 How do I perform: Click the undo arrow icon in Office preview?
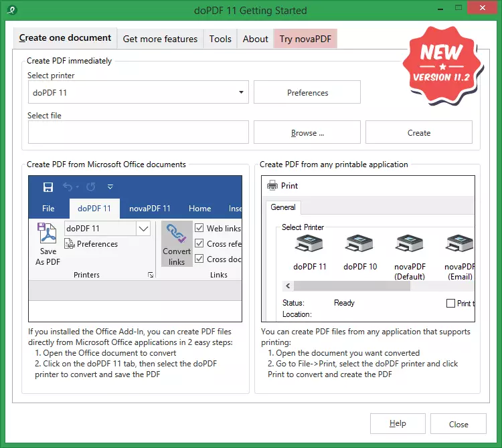[68, 187]
